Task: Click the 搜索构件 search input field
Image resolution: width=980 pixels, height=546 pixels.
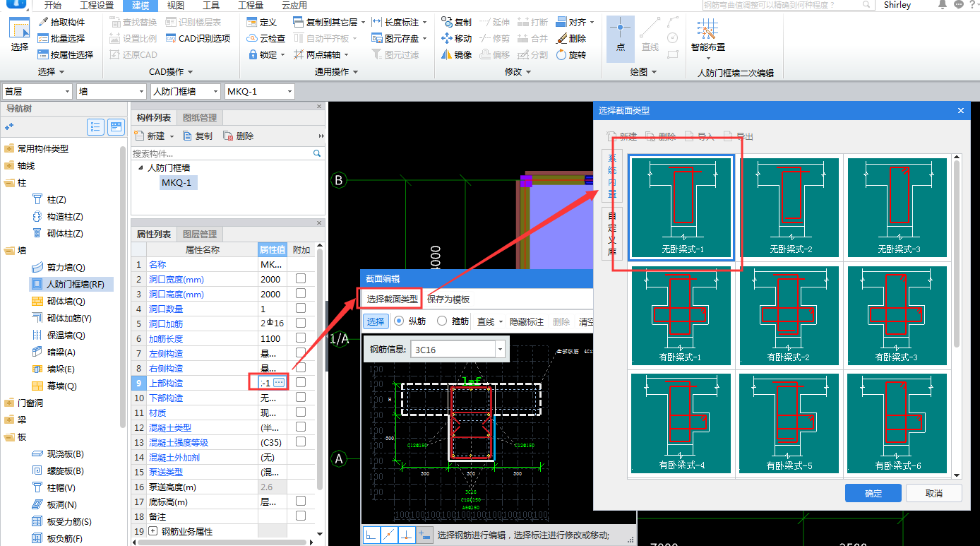Action: 222,153
